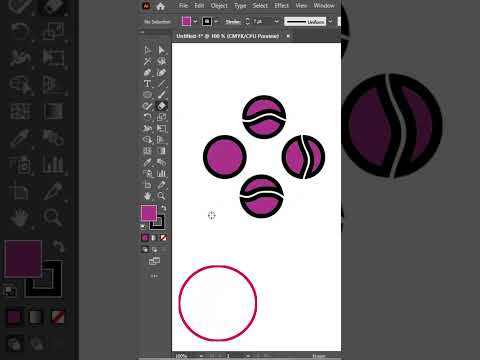Click the control bar magenta fill swatch
Image resolution: width=480 pixels, height=360 pixels.
[186, 22]
